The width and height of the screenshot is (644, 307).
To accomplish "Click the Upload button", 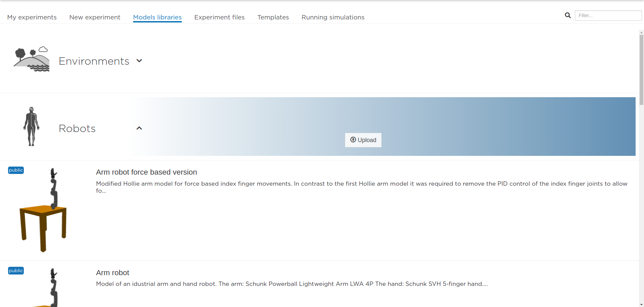I will [x=363, y=140].
